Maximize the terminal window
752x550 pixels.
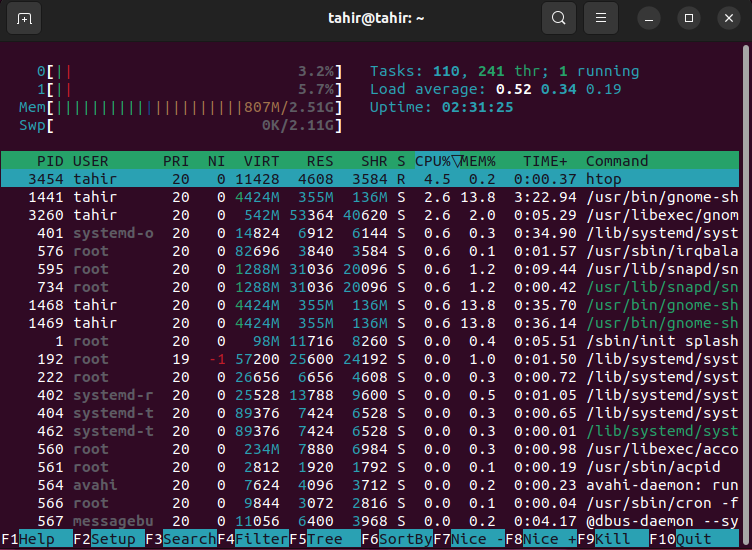click(x=689, y=18)
